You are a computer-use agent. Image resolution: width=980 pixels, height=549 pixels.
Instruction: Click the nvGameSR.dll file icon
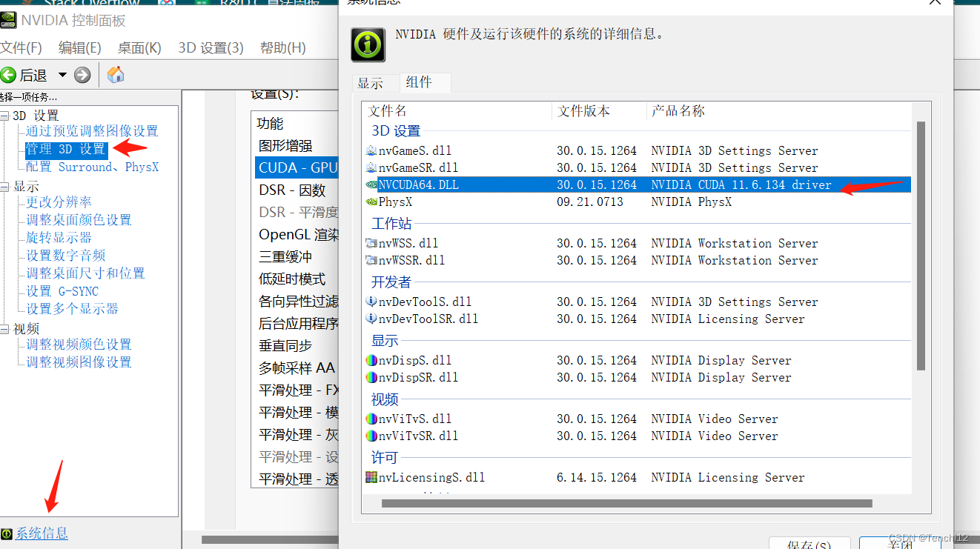point(371,168)
